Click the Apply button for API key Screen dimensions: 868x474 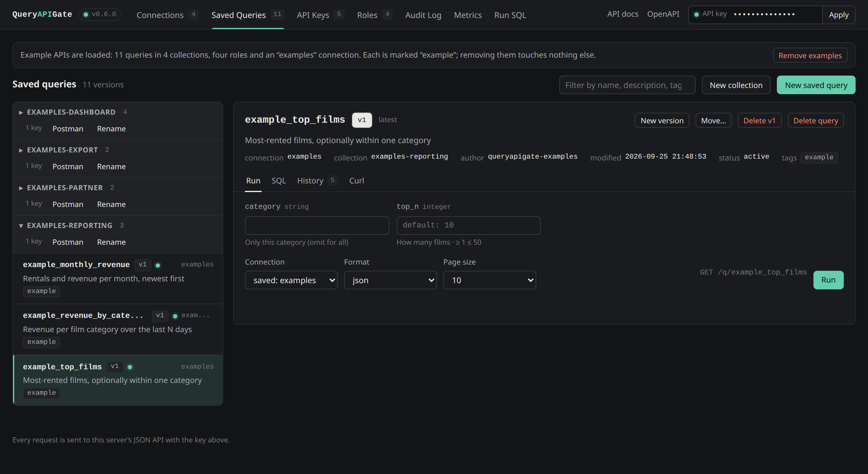(839, 15)
